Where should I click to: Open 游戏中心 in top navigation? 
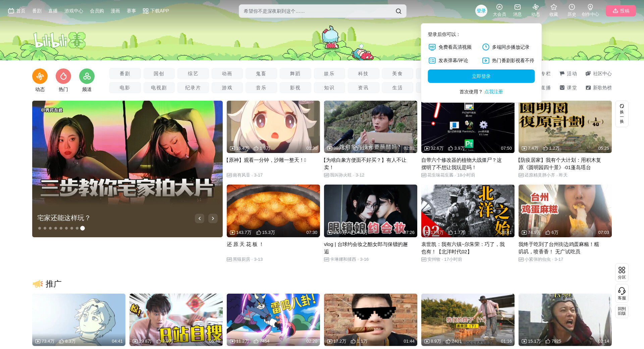[74, 11]
